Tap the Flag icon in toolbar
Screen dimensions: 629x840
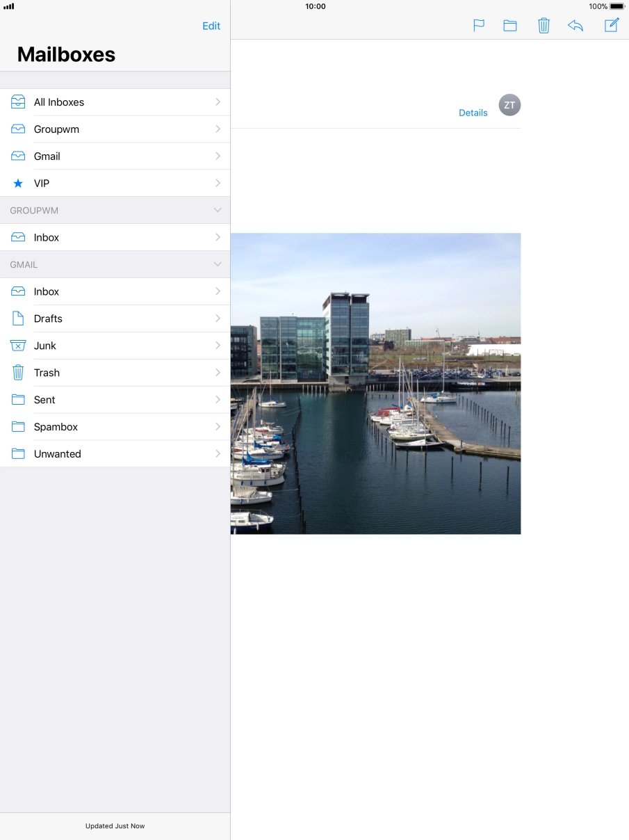tap(479, 26)
